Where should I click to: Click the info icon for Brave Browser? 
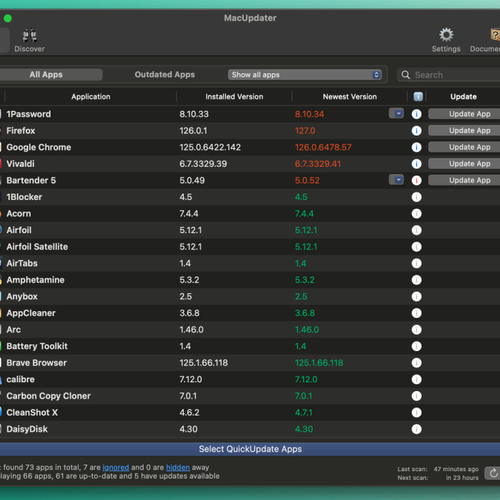416,363
